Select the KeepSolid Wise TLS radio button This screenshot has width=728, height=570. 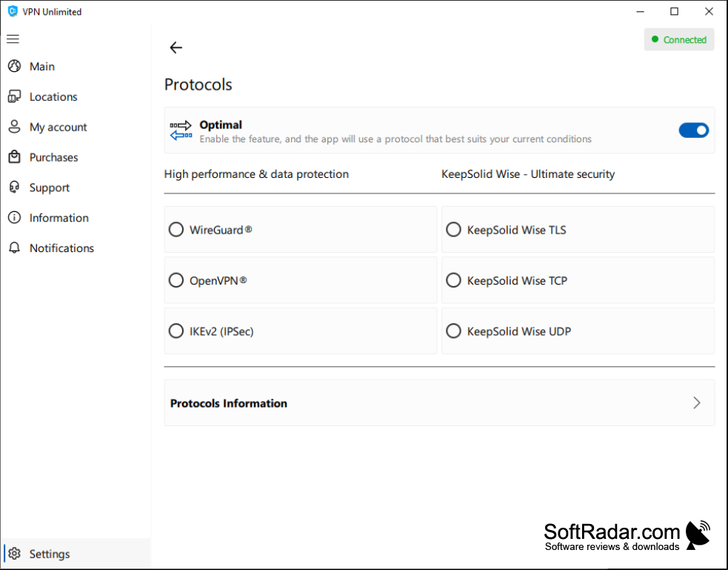point(453,230)
